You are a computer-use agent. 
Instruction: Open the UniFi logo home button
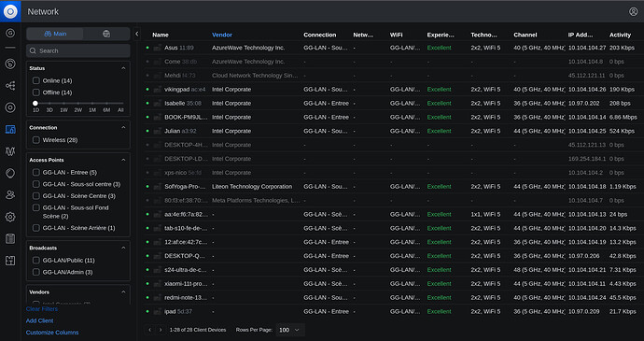click(10, 11)
